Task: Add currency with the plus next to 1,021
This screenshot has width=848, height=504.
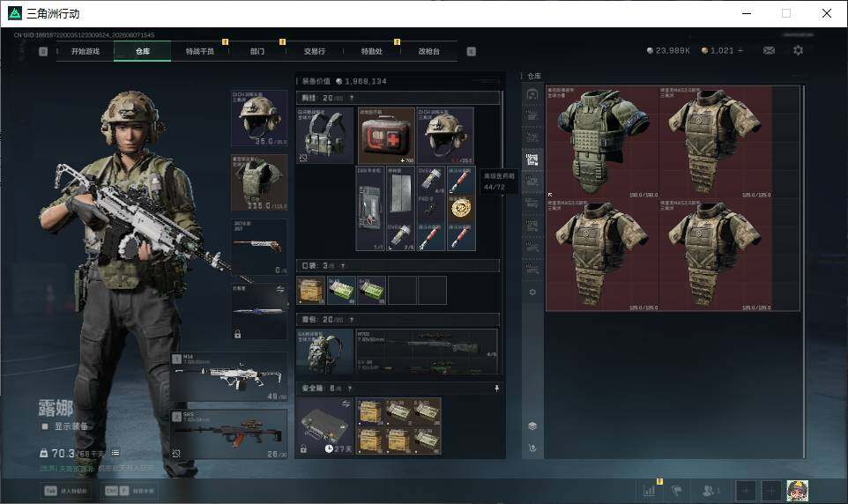Action: click(x=740, y=50)
